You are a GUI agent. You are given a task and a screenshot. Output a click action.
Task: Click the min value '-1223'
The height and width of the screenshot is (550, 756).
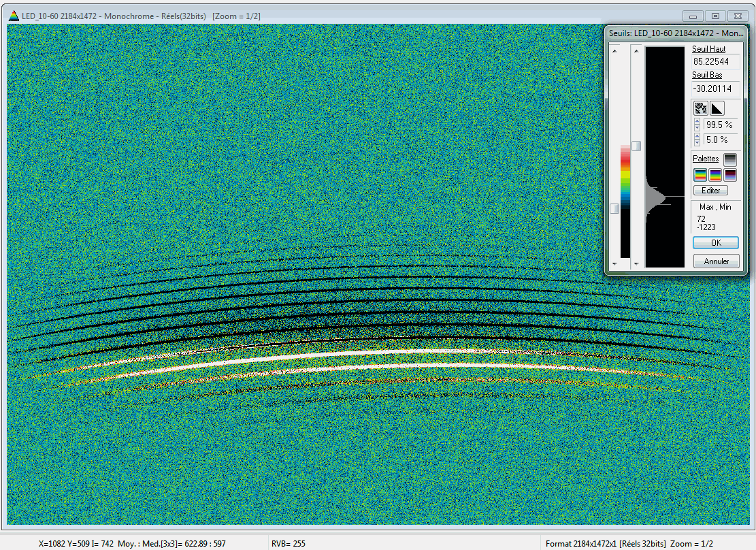click(x=706, y=227)
